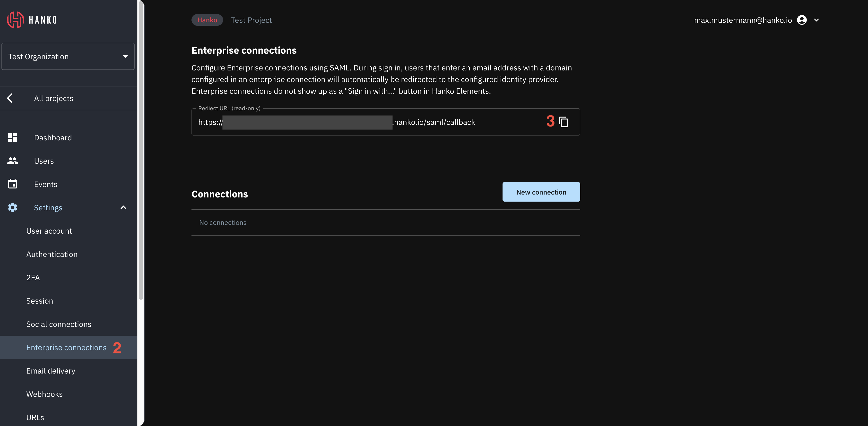Click the Dashboard grid icon
This screenshot has height=426, width=868.
(12, 137)
